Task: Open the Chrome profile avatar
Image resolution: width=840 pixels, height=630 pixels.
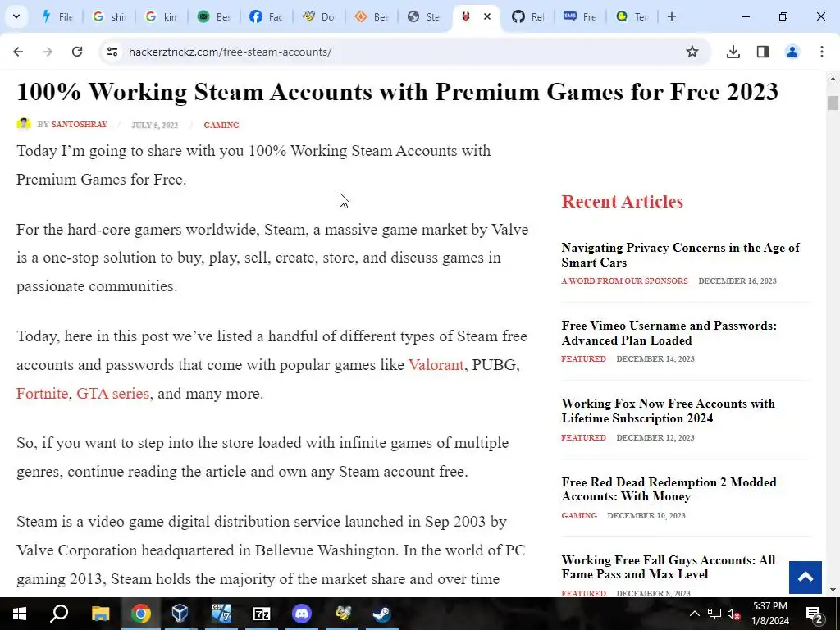Action: [792, 52]
